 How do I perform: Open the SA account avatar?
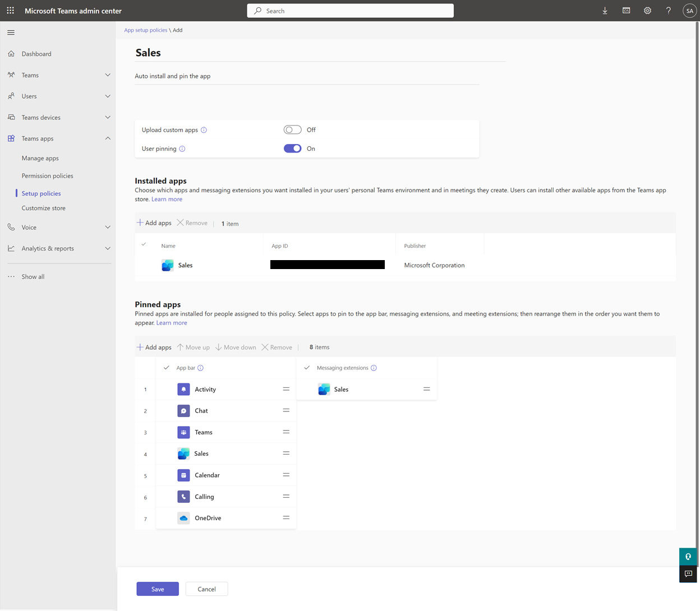[689, 11]
